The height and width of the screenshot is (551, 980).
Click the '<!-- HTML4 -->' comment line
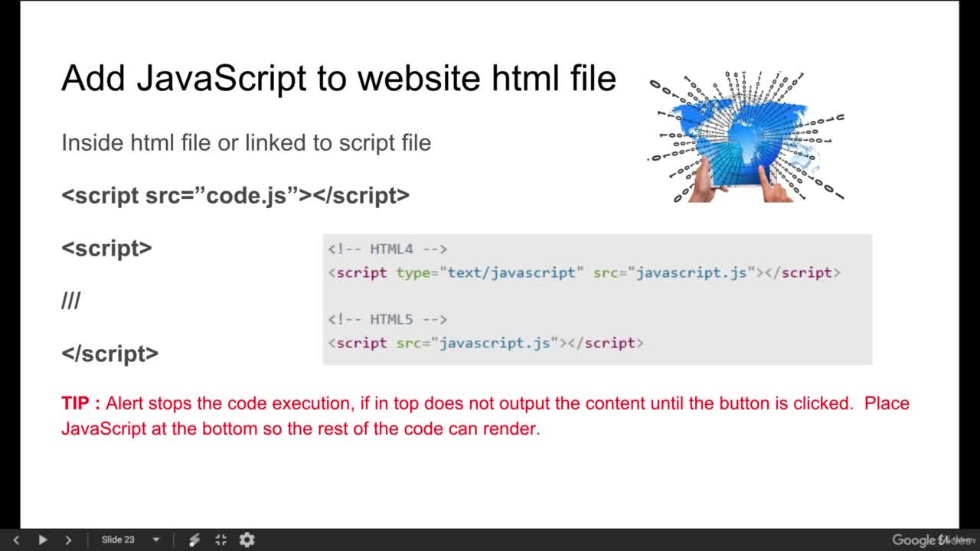387,249
